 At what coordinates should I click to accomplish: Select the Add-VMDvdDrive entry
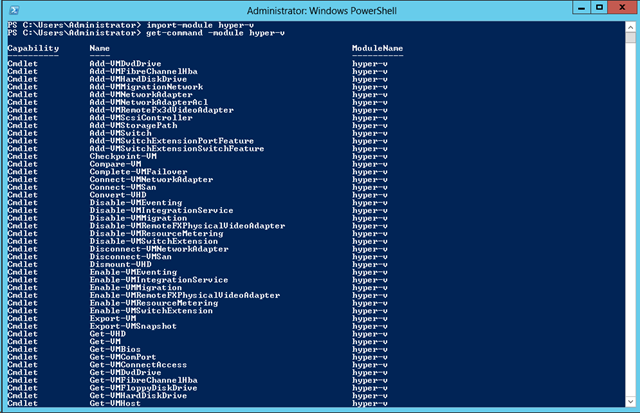(125, 64)
